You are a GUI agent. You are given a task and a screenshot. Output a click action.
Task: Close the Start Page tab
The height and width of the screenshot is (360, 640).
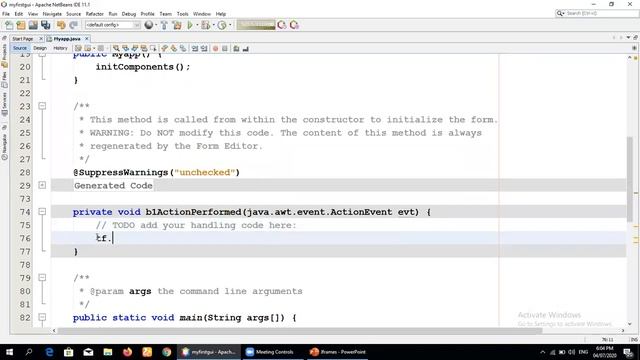coord(41,39)
